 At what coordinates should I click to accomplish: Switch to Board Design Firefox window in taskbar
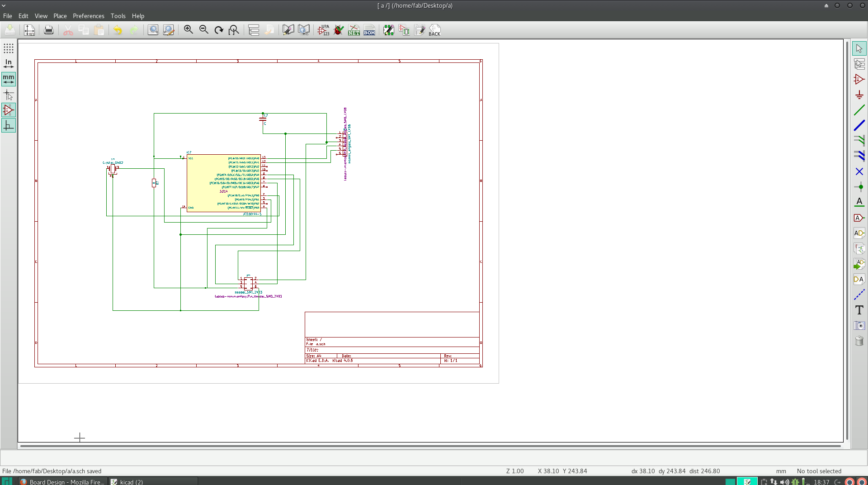62,482
